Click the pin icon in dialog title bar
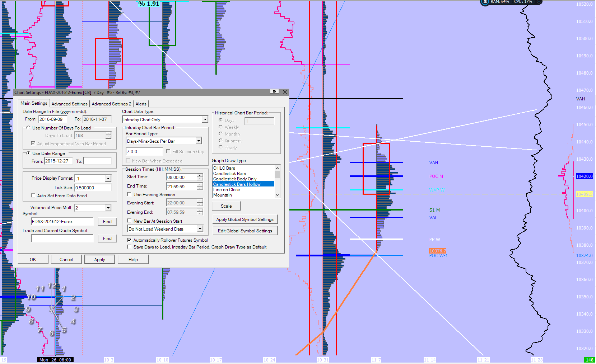This screenshot has width=596, height=364. coord(275,91)
